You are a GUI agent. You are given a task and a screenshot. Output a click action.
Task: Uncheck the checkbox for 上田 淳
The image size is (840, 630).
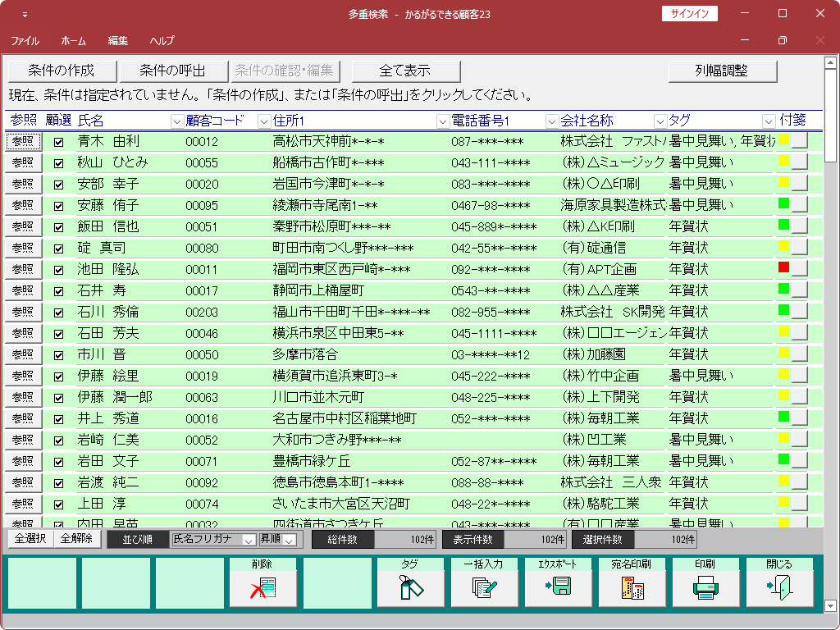[58, 504]
